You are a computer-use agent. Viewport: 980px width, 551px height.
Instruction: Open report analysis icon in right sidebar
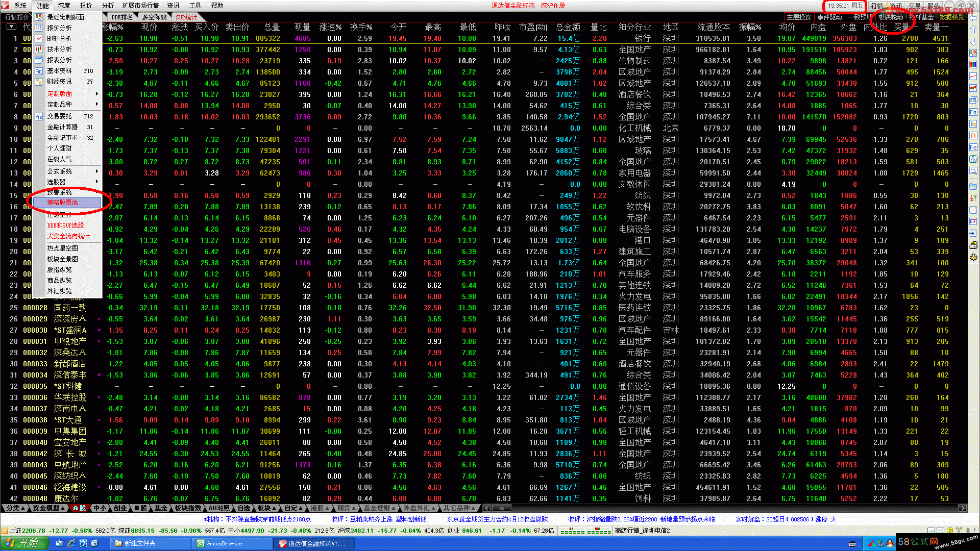[x=973, y=101]
